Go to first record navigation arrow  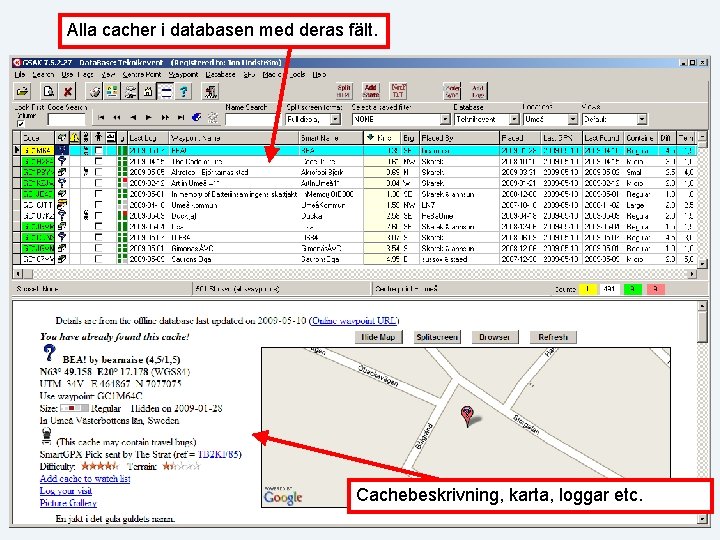tap(101, 118)
